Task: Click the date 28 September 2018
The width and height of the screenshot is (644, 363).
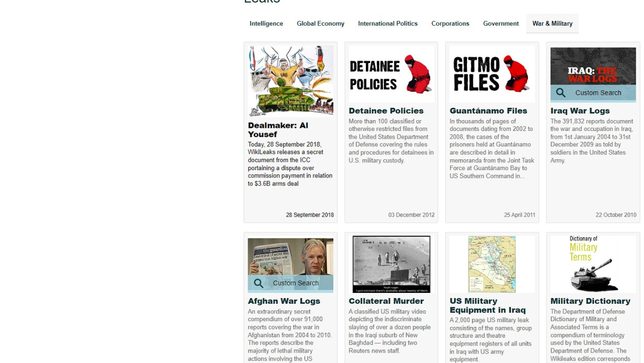Action: [310, 215]
